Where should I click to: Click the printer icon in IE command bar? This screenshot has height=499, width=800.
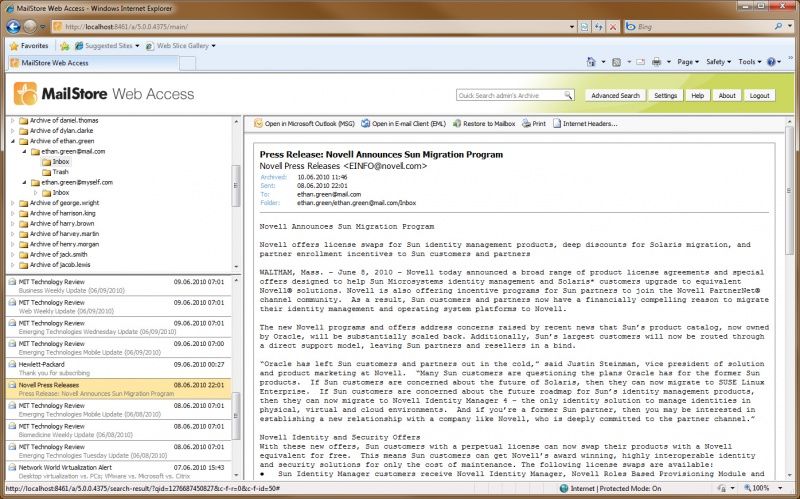click(x=656, y=62)
